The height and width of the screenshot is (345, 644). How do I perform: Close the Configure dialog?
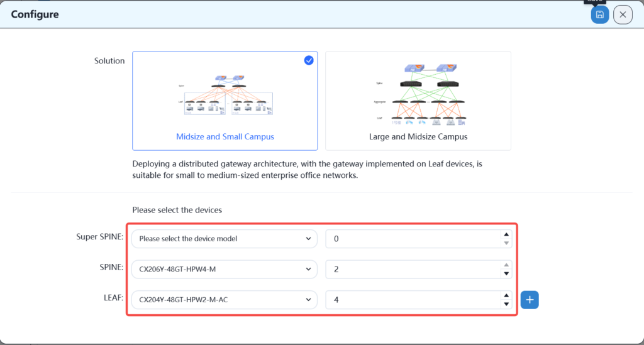(623, 14)
